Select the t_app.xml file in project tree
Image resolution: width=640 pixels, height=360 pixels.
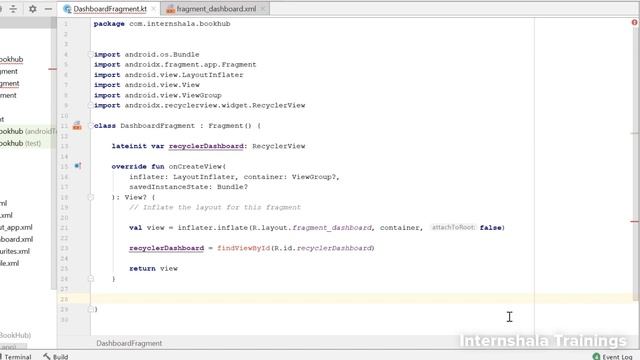16,227
